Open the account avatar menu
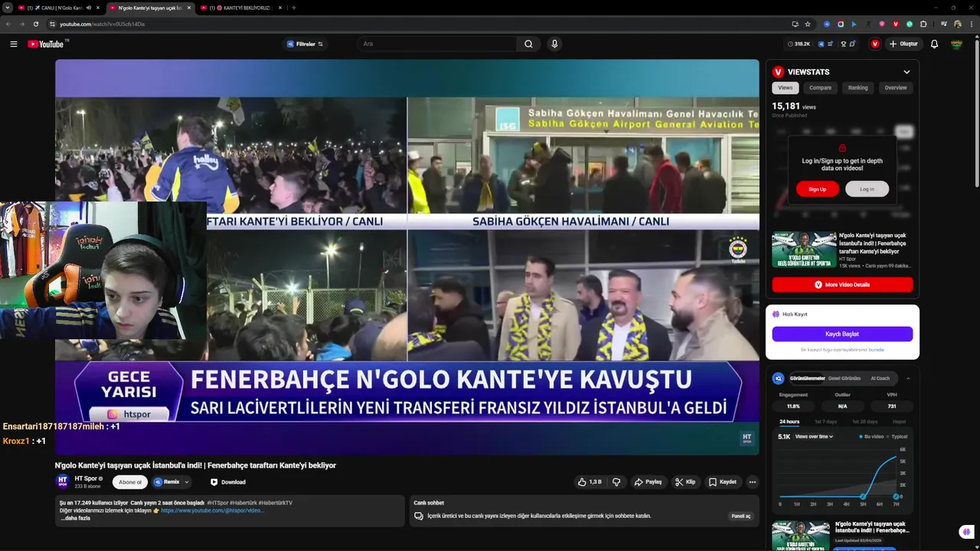The width and height of the screenshot is (980, 551). click(x=956, y=44)
